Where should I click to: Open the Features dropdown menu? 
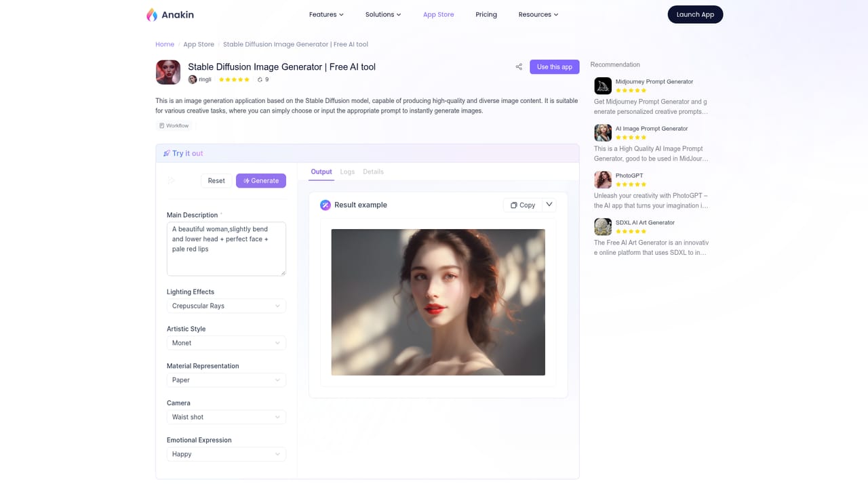pos(326,14)
